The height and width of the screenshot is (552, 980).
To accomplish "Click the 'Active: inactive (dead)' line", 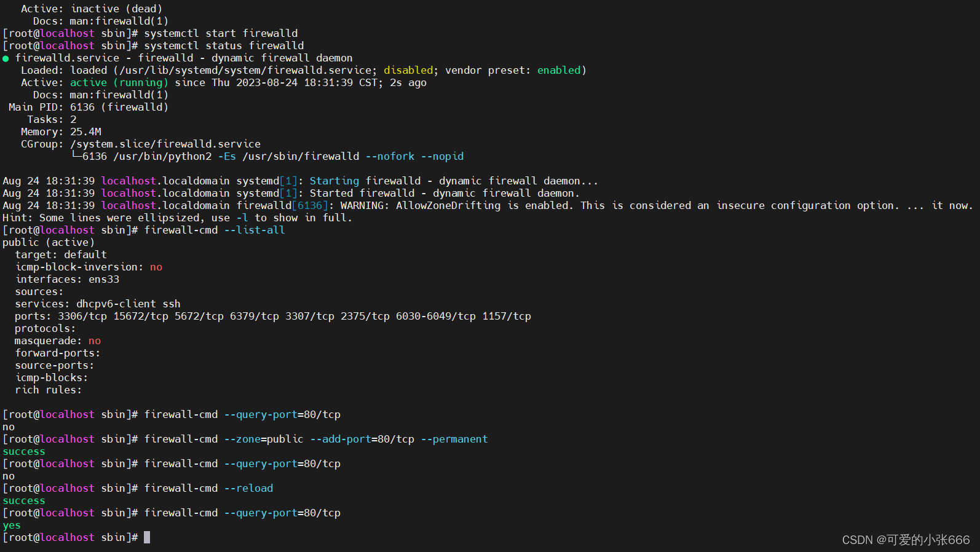I will [x=92, y=9].
